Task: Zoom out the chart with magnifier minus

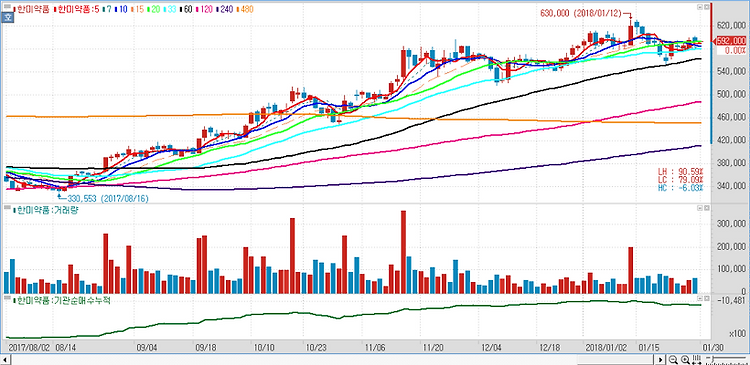Action: pyautogui.click(x=673, y=359)
